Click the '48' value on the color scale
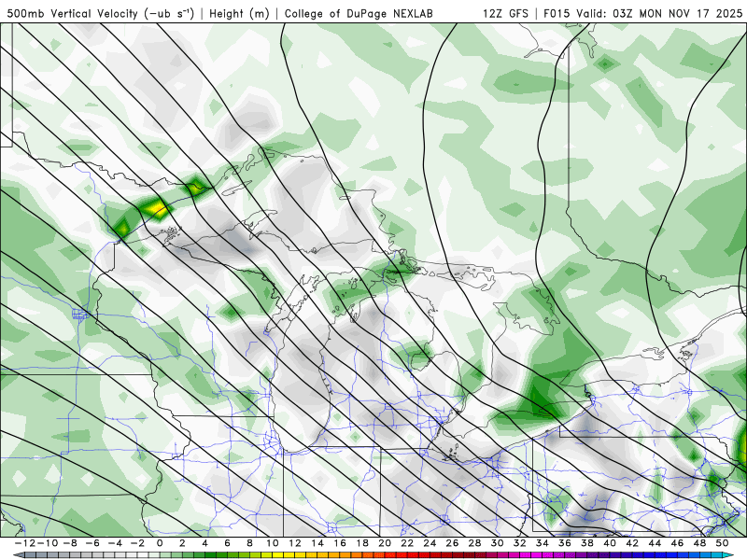This screenshot has width=747, height=560. pyautogui.click(x=700, y=543)
